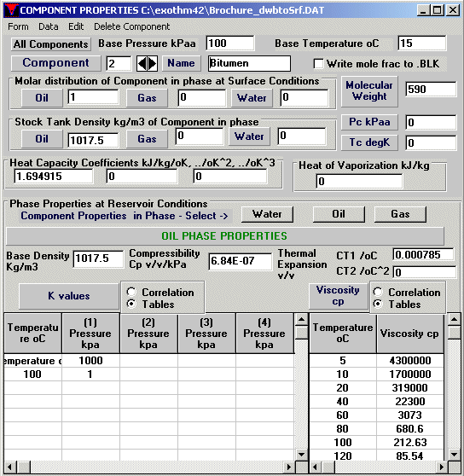Screen dimensions: 464x476
Task: Click the application logo icon in title bar
Action: [11, 10]
